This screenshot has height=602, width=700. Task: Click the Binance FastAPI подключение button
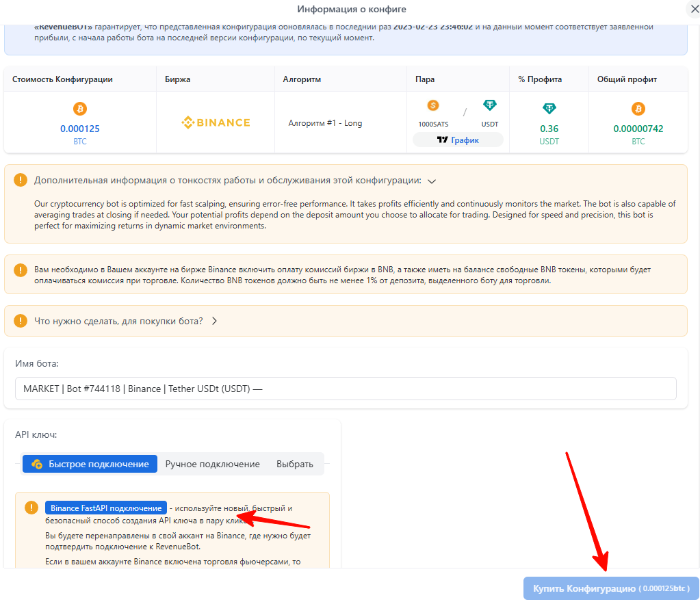(x=106, y=508)
